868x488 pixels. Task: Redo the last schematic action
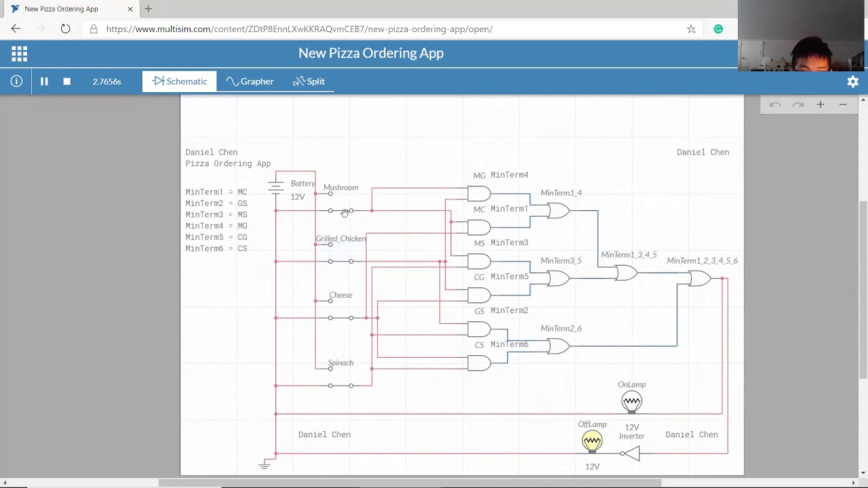(797, 104)
